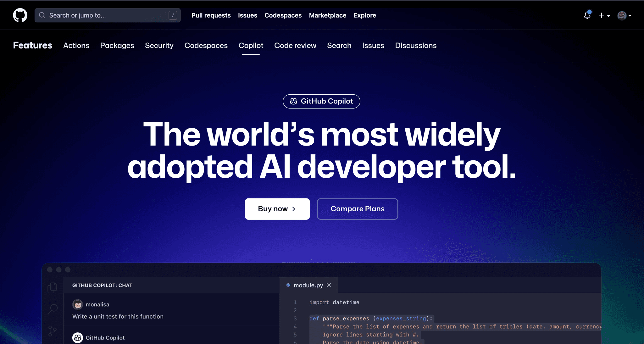The image size is (644, 344).
Task: Click the Python file icon on module.py tab
Action: (x=288, y=285)
